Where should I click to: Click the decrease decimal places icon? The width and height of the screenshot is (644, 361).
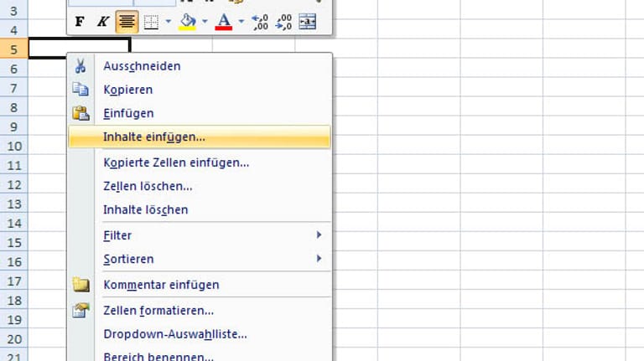283,22
